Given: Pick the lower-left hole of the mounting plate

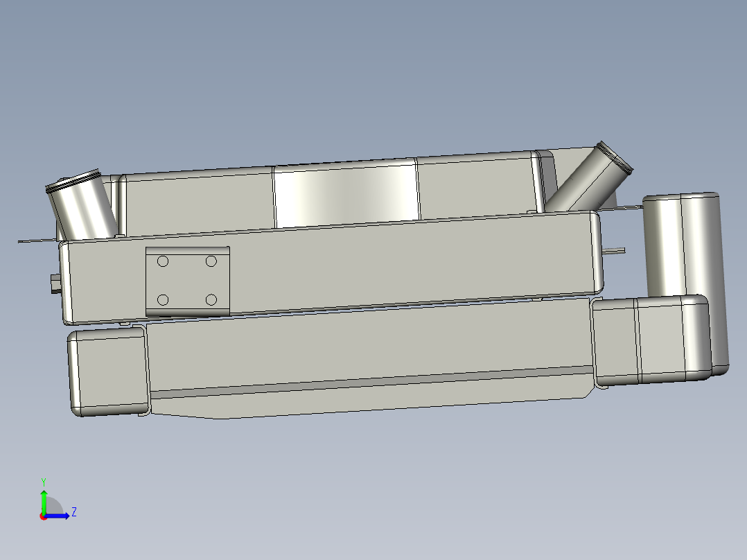Looking at the screenshot, I should pos(163,300).
